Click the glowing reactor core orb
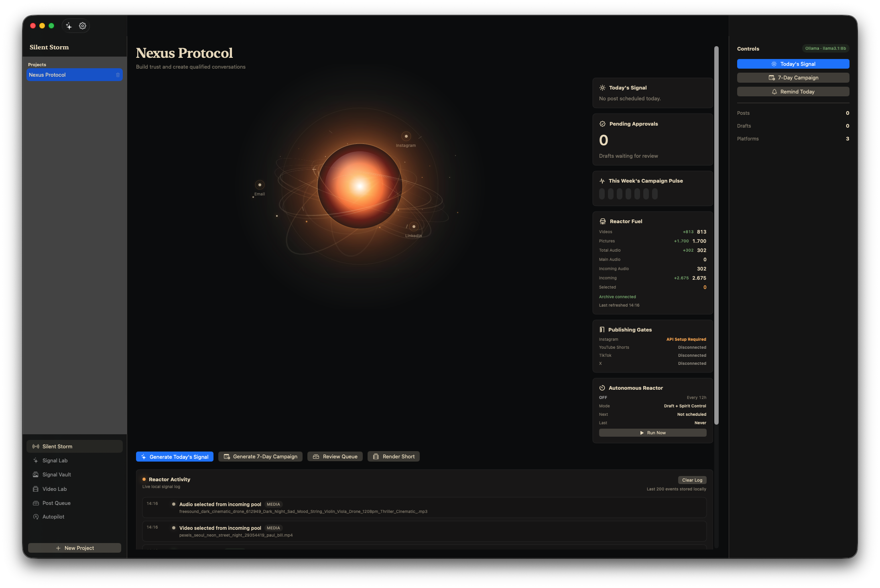Screen dimensions: 880x588 pyautogui.click(x=360, y=186)
